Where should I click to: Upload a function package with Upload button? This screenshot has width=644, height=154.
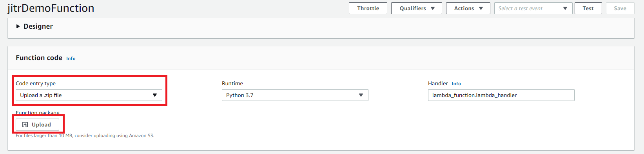(x=37, y=125)
